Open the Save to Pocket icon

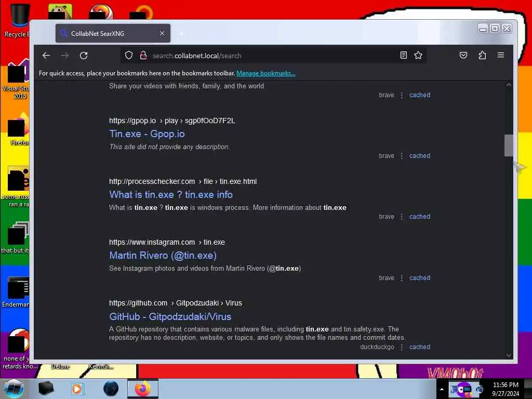pyautogui.click(x=463, y=55)
